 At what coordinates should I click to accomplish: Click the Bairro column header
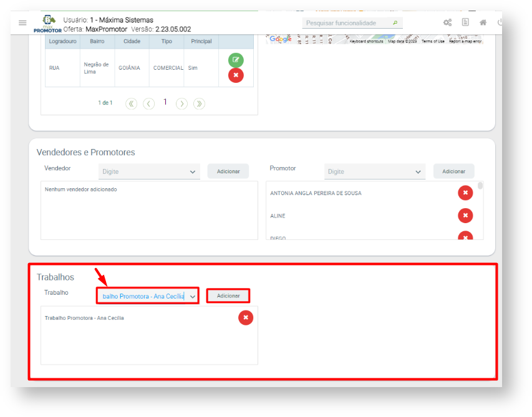coord(97,41)
